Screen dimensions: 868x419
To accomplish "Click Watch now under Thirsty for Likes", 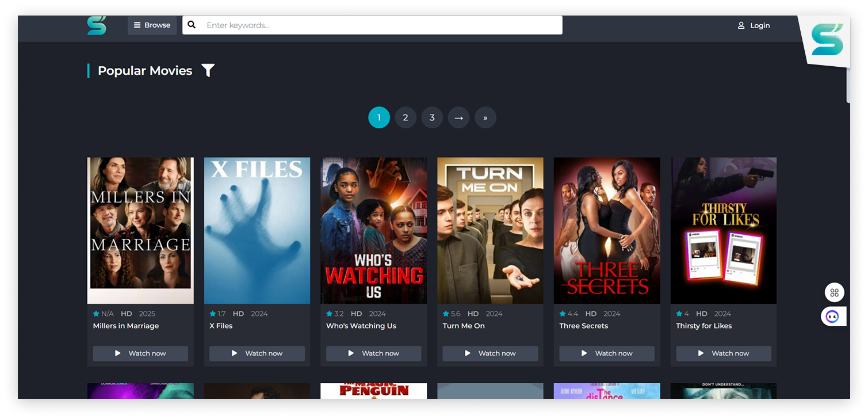I will click(x=723, y=353).
